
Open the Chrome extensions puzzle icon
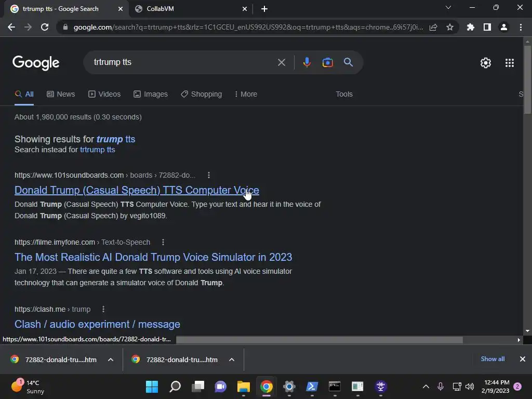tap(470, 27)
